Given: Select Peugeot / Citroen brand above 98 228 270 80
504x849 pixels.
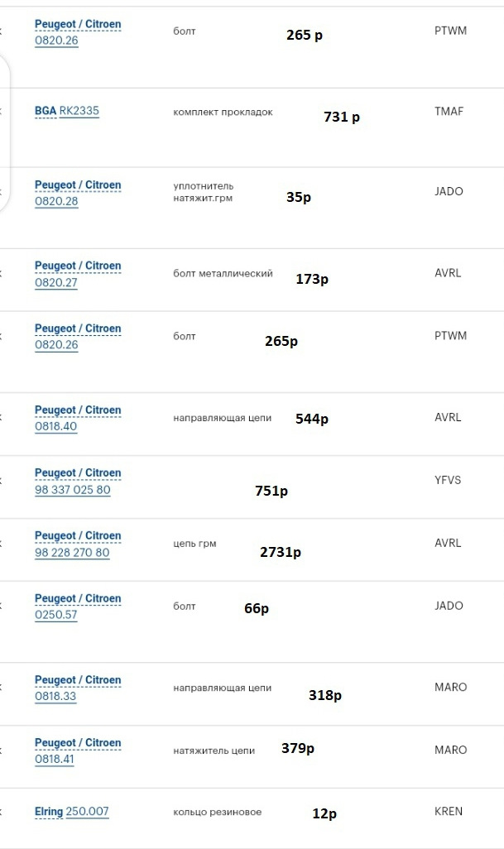Looking at the screenshot, I should 78,536.
